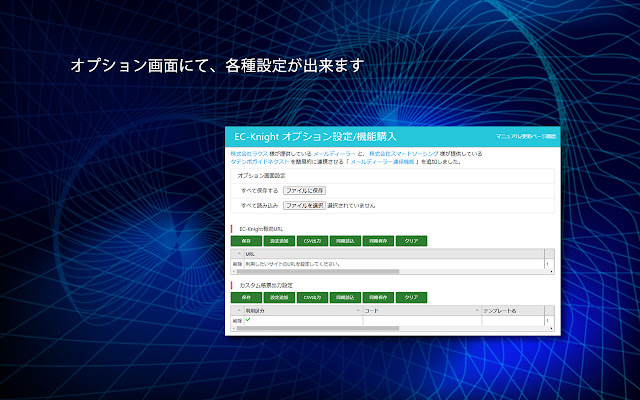
Task: Click right scroll arrow of the URL table scrollbar
Action: click(551, 271)
